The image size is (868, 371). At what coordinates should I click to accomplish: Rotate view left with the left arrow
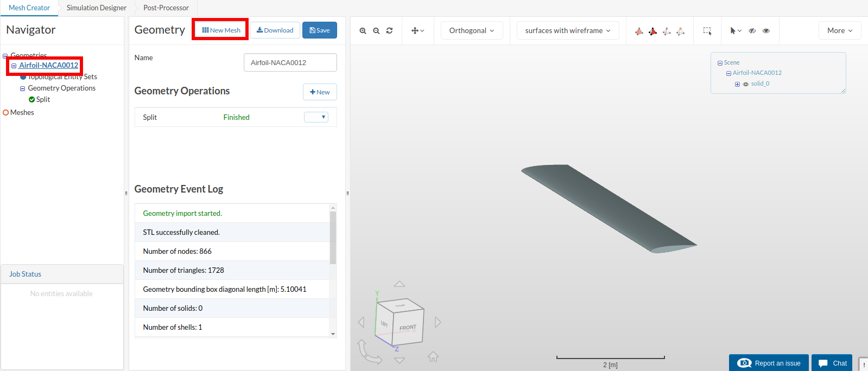(362, 322)
